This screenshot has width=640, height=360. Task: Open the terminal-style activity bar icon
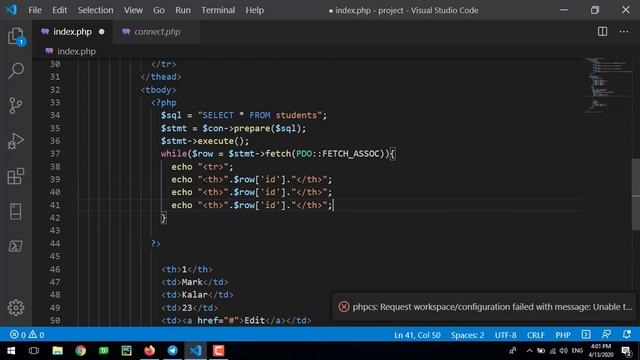click(16, 246)
